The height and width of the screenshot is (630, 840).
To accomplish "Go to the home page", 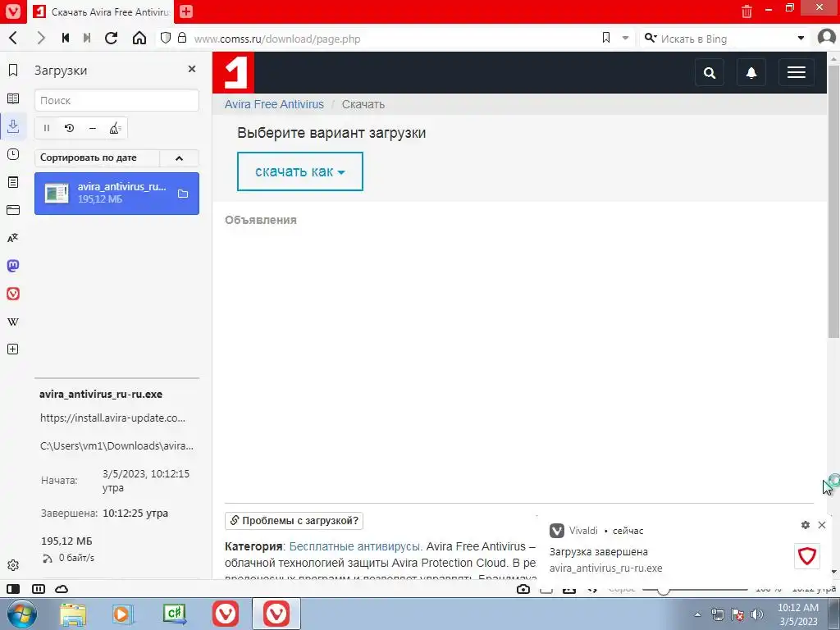I will point(139,39).
